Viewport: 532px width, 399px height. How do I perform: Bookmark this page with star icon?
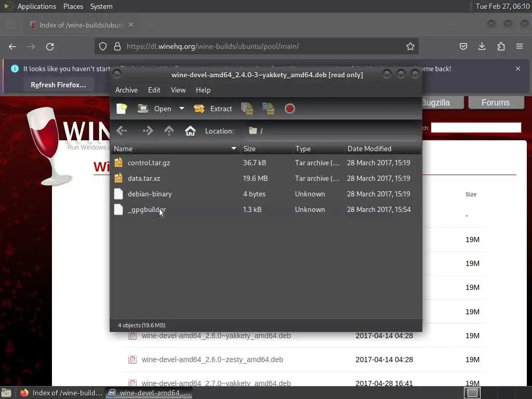tap(410, 46)
